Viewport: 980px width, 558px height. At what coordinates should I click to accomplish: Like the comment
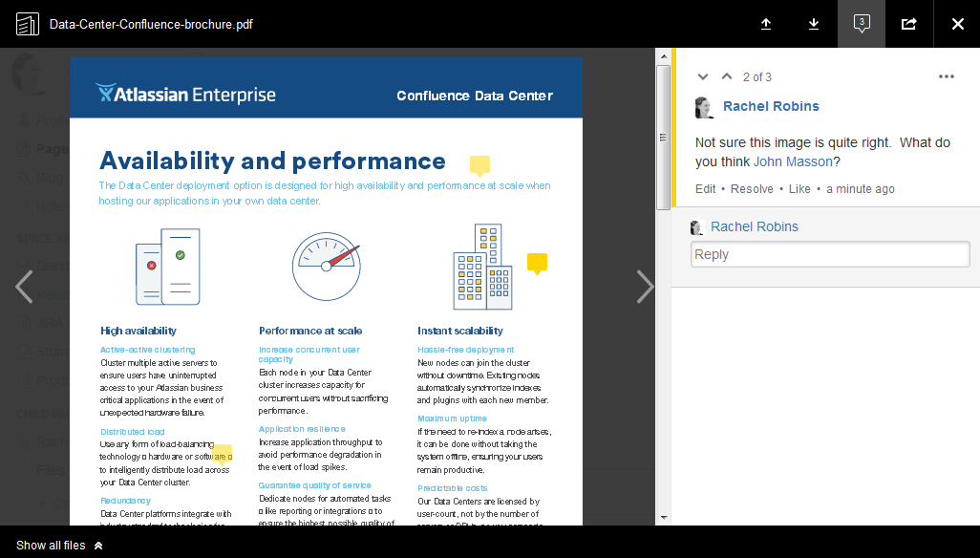[799, 189]
